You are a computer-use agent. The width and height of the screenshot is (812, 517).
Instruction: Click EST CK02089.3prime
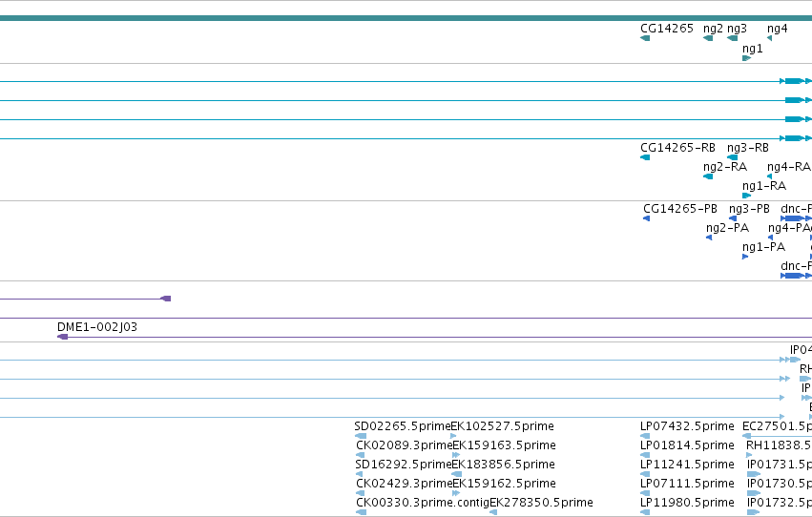tap(404, 445)
